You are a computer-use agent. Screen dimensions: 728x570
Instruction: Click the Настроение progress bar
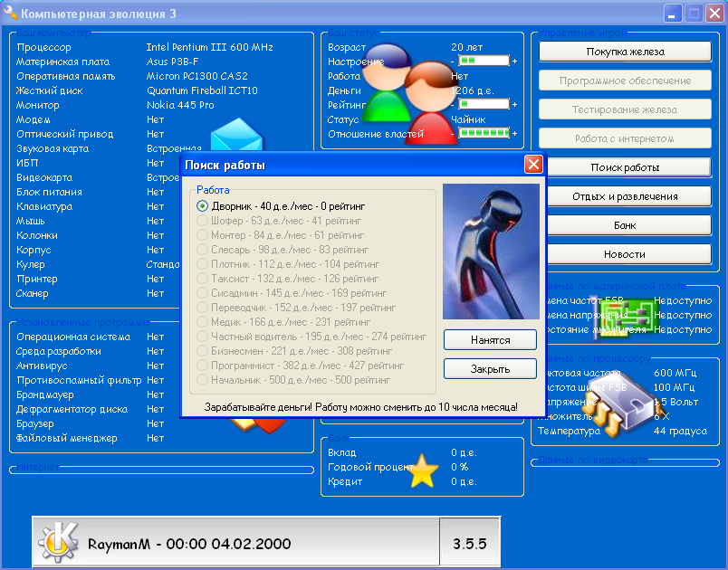pyautogui.click(x=484, y=61)
